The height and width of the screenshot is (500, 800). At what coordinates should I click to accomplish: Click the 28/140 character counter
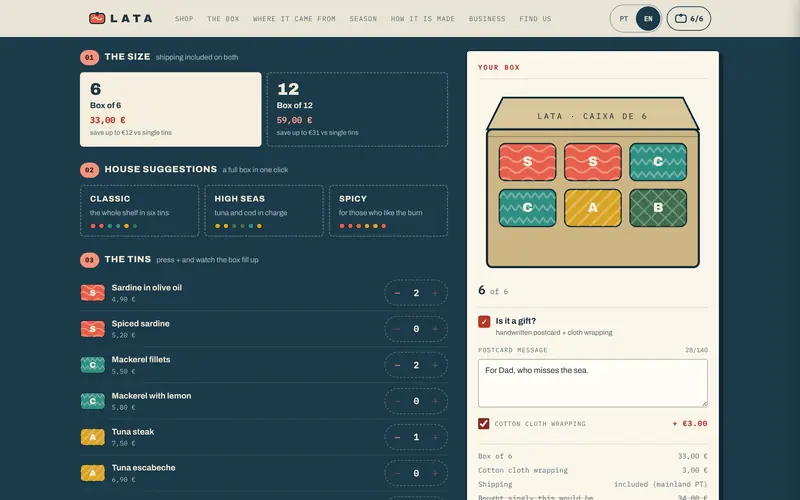click(696, 350)
